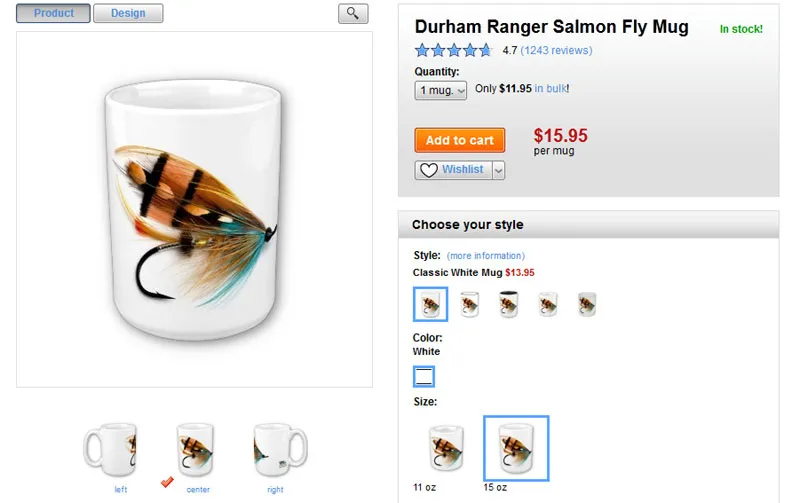Select the 11 oz mug size

coord(444,448)
